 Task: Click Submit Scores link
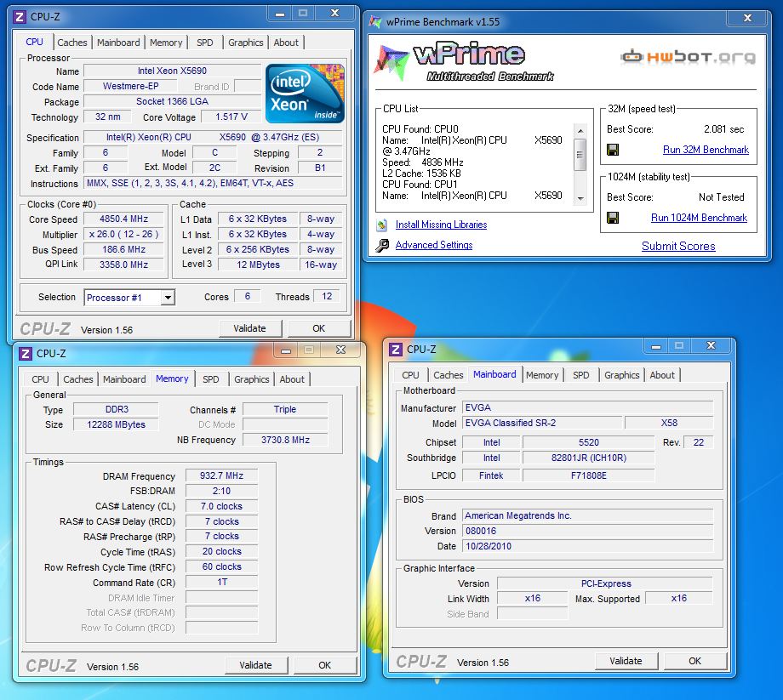click(x=678, y=246)
